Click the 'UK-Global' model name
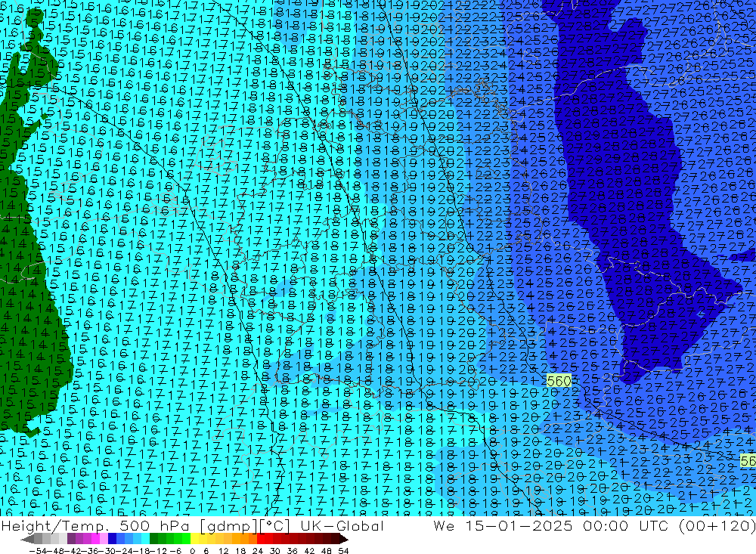 [x=342, y=525]
